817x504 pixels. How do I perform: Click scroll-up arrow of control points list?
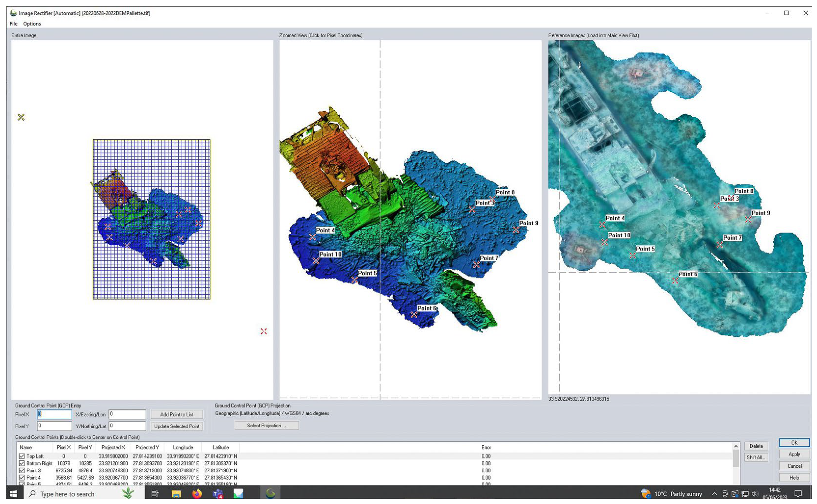coord(736,446)
